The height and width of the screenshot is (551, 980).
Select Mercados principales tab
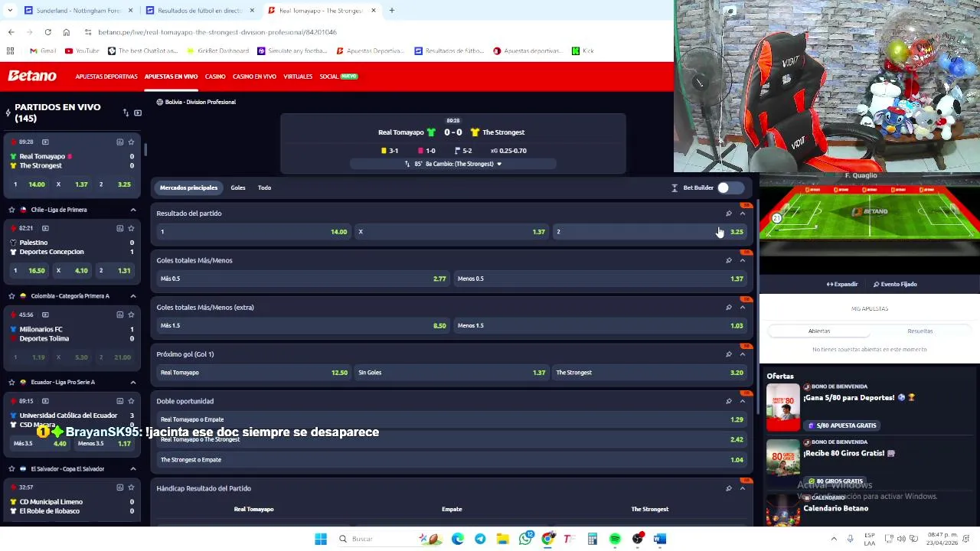tap(188, 187)
